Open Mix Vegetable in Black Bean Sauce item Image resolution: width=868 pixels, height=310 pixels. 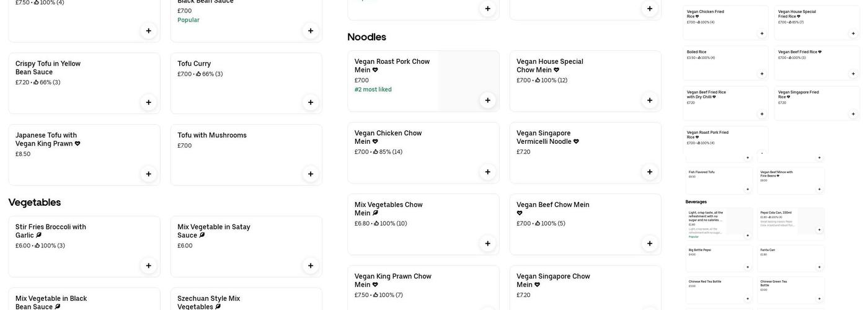74,301
